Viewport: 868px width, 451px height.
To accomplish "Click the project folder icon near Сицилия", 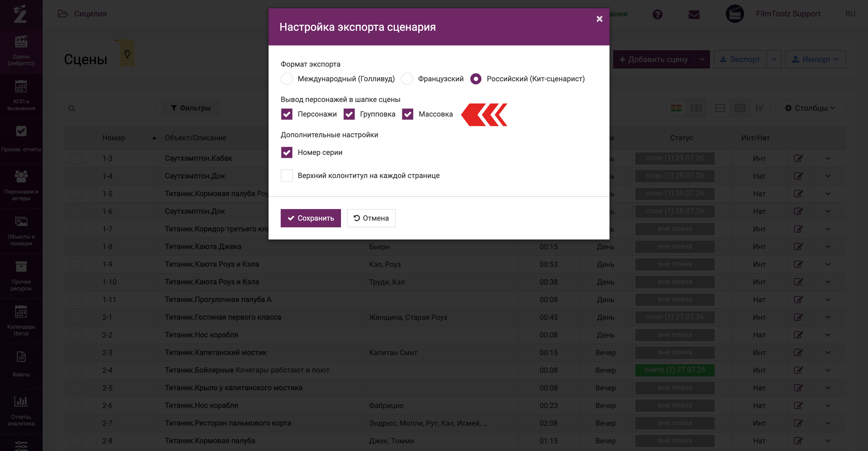I will tap(63, 14).
